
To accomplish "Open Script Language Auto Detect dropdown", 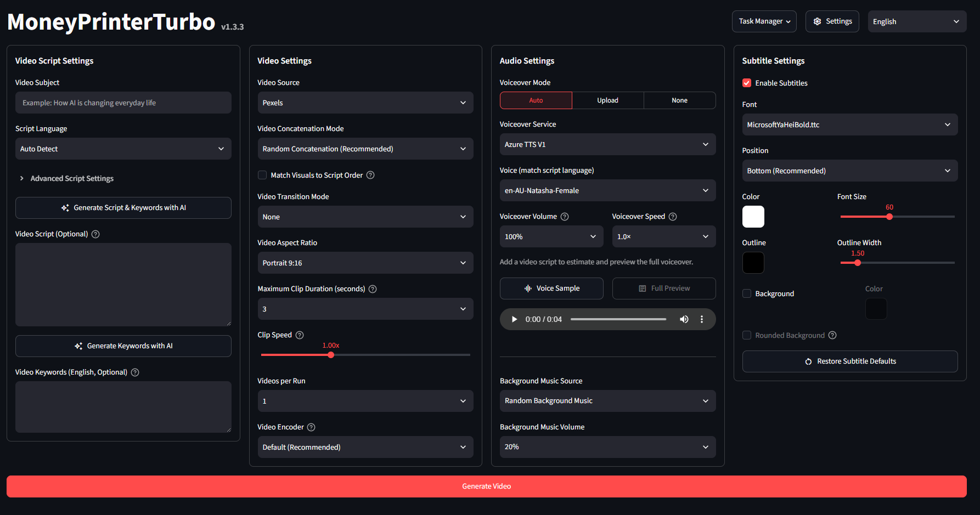I will pos(123,149).
